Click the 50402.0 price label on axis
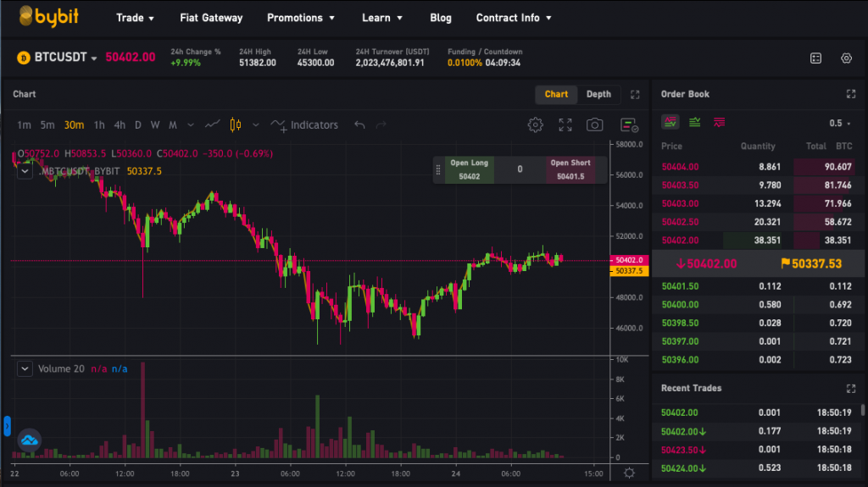 (629, 260)
